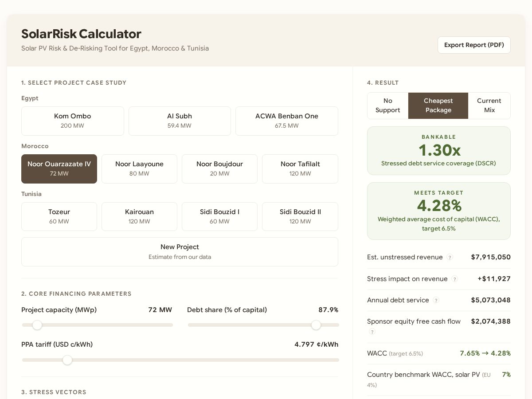
Task: Click the 1.30x stressed DSCR value
Action: coord(439,150)
